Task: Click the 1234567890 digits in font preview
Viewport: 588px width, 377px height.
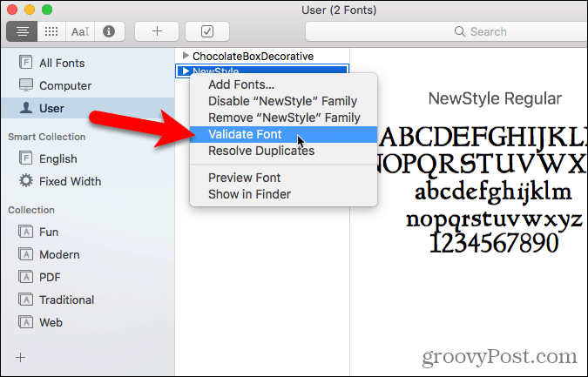Action: click(494, 243)
